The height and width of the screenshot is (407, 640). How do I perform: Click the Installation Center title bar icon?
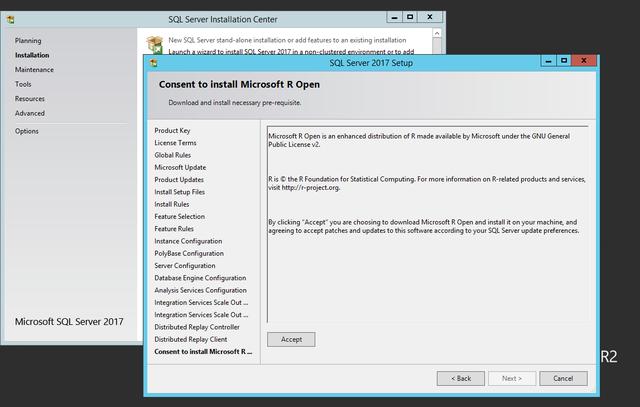11,19
